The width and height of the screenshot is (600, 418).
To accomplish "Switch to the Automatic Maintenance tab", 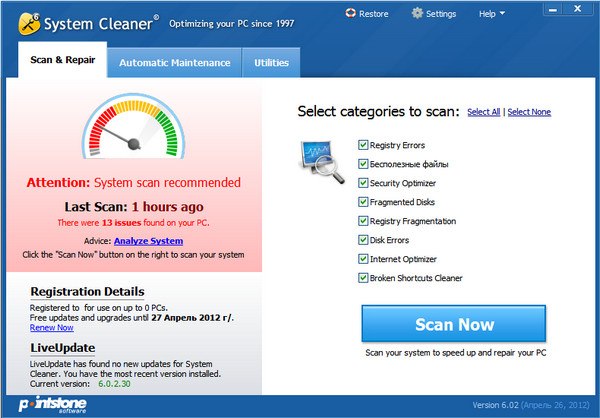I will coord(175,63).
